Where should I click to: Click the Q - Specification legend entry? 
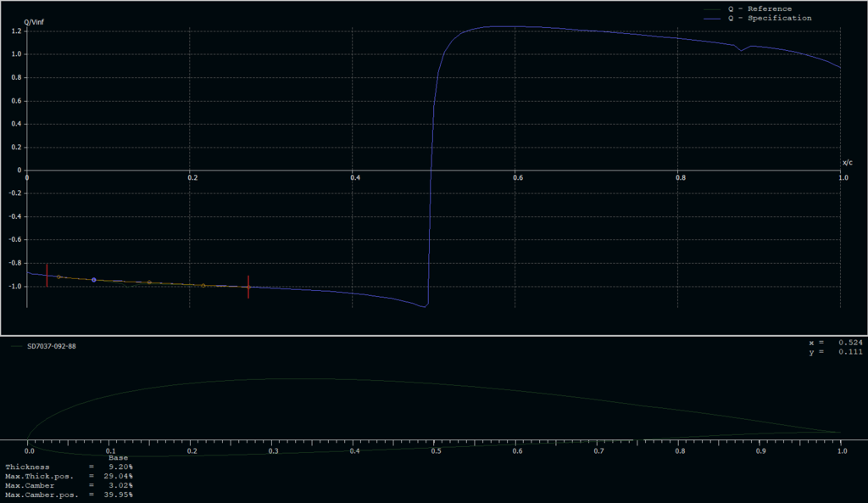(769, 18)
